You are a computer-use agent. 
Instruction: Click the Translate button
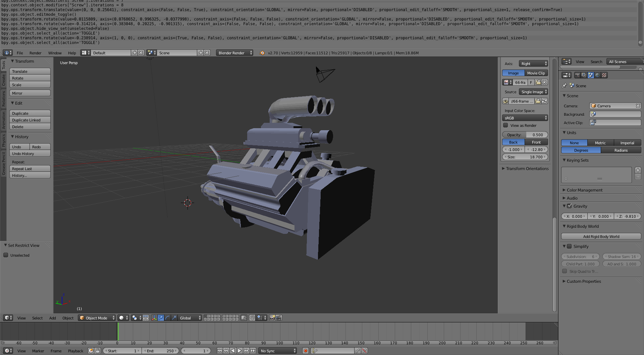click(30, 71)
